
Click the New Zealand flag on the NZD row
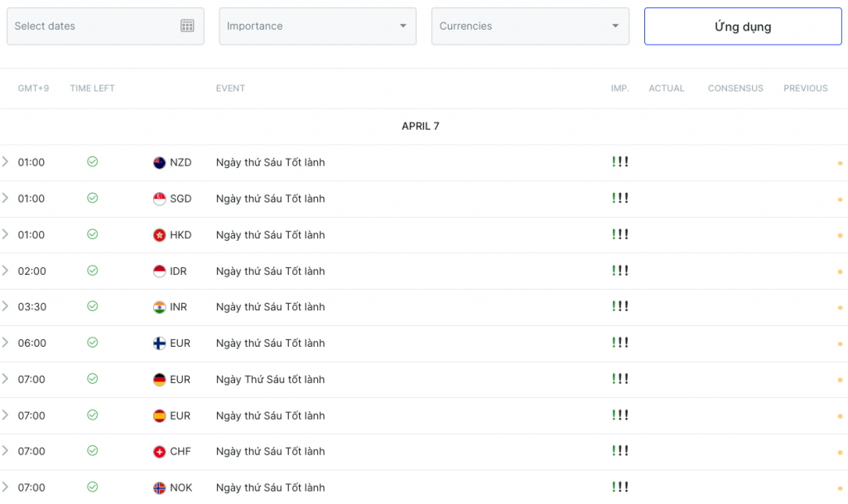pos(157,162)
